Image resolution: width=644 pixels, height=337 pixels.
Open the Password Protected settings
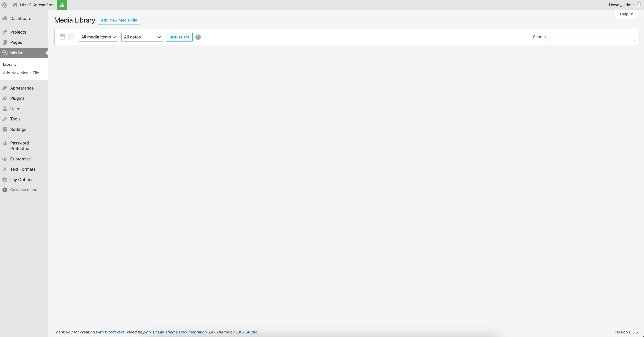click(19, 146)
